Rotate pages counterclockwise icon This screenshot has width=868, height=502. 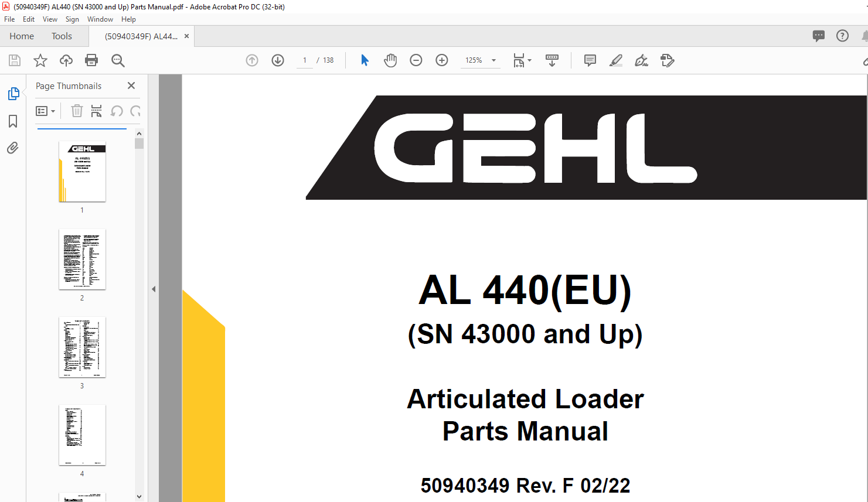tap(117, 111)
